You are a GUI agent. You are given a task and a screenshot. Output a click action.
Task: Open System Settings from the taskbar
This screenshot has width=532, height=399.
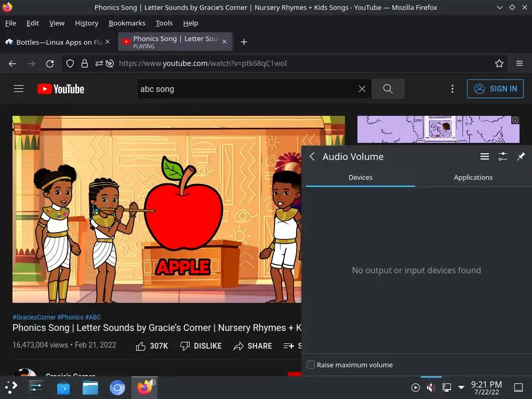[x=36, y=388]
